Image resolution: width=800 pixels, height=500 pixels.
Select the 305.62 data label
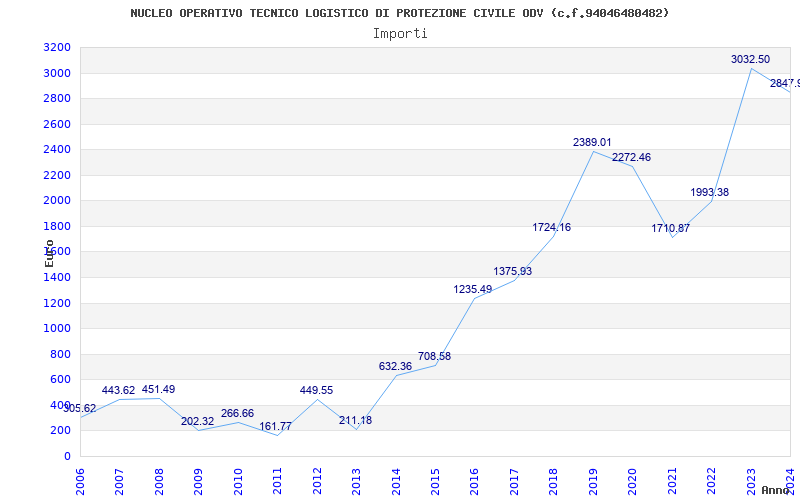(80, 409)
